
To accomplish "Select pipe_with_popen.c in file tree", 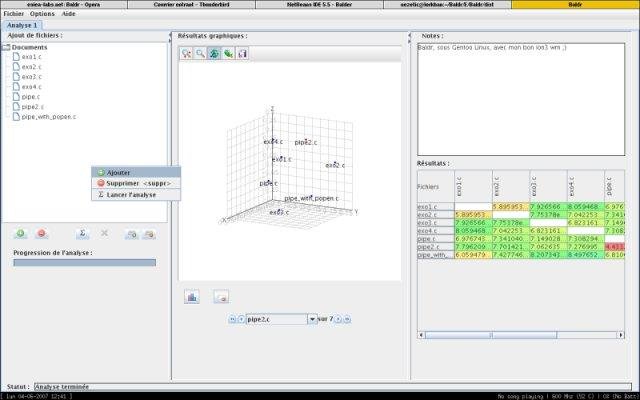I will click(49, 117).
